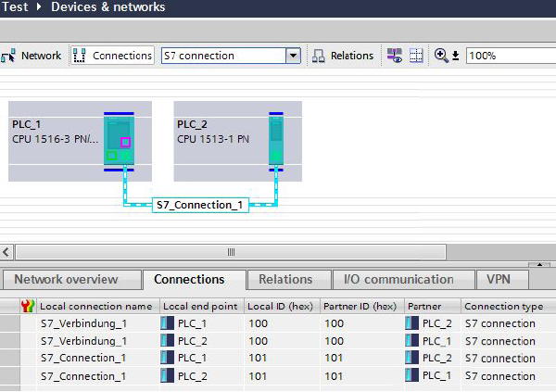The image size is (556, 392).
Task: Click Local ID 100 in first row
Action: pyautogui.click(x=258, y=323)
